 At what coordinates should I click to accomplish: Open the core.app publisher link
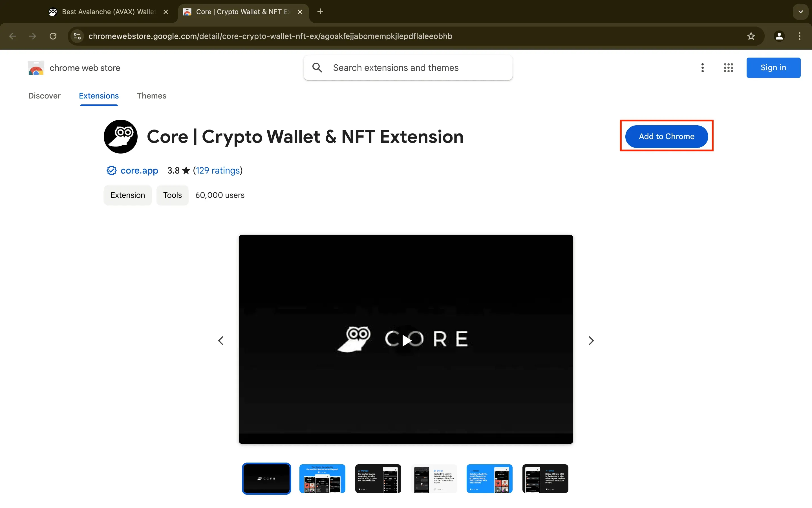(139, 171)
